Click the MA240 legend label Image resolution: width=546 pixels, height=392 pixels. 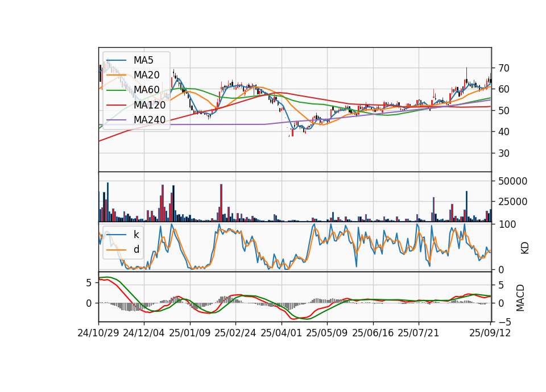click(x=150, y=120)
